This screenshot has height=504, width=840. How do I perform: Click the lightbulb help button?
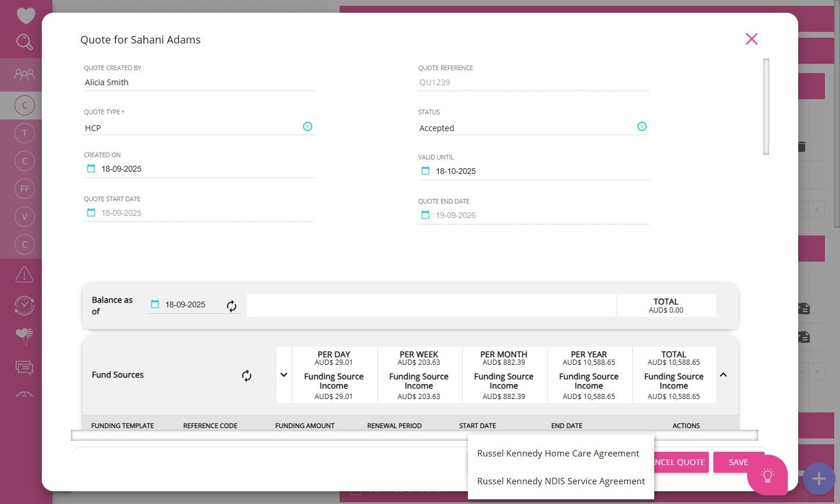pos(767,476)
